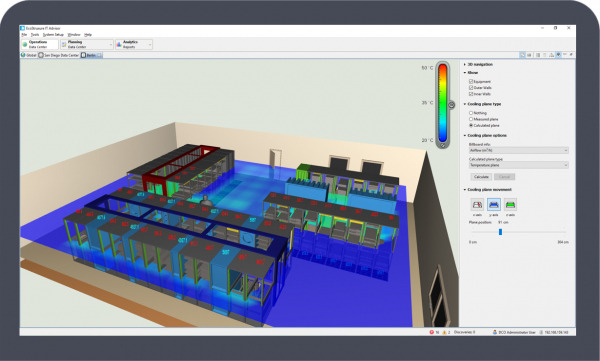The width and height of the screenshot is (600, 361).
Task: Open the Calculated plane type dropdown
Action: 518,165
